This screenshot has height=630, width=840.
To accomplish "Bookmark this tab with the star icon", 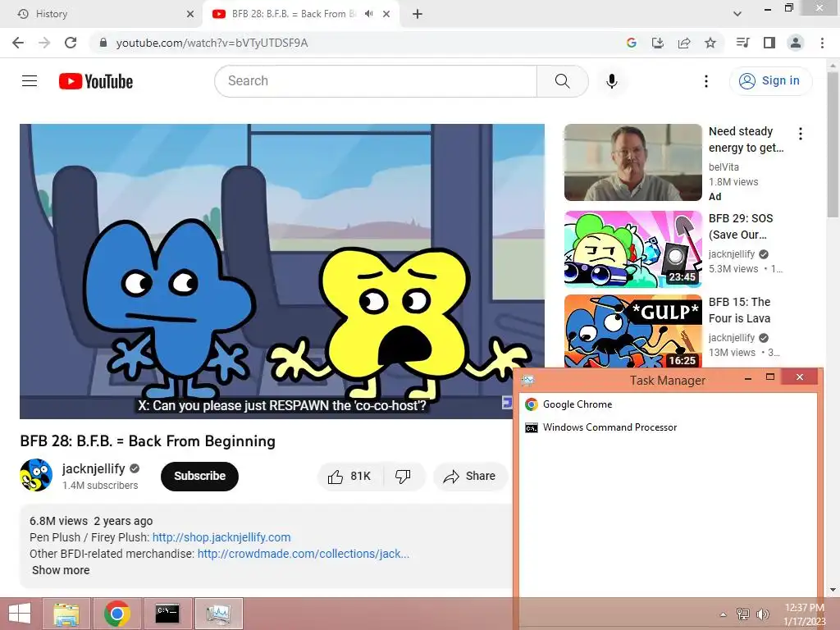I will pos(710,43).
